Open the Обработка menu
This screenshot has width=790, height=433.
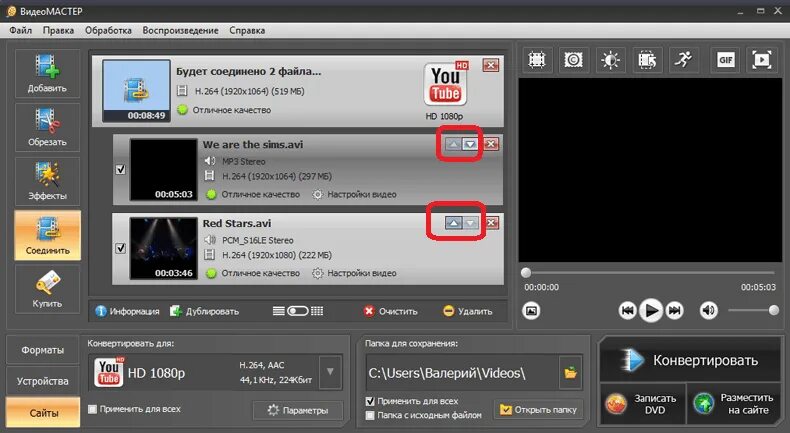[108, 30]
